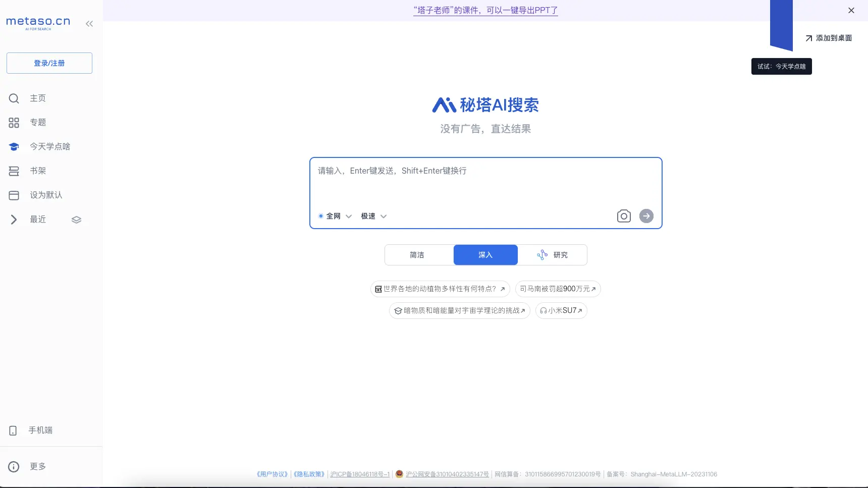Click suggestion 暗物质和暗能量对宇宙学理论的挑战
Image resolution: width=868 pixels, height=488 pixels.
[x=460, y=310]
